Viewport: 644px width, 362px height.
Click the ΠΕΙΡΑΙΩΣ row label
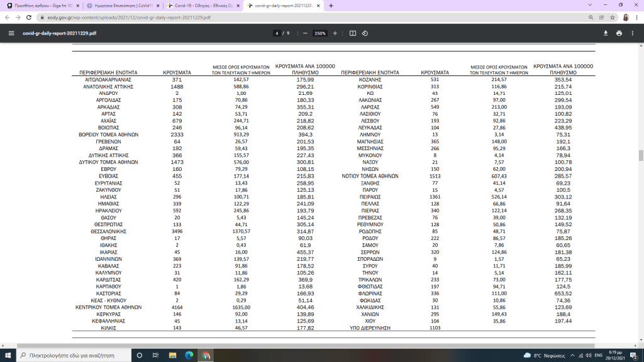(x=370, y=197)
